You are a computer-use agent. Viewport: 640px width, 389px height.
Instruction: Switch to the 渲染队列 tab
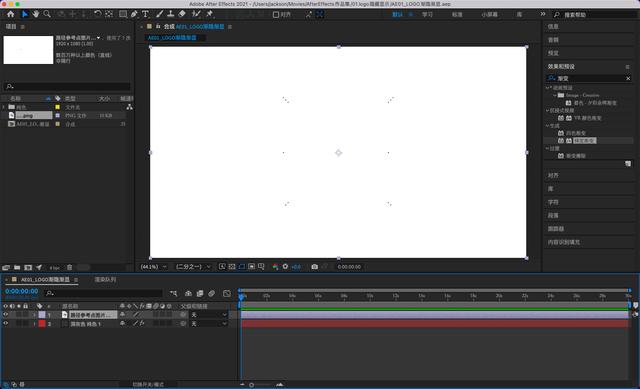(x=105, y=280)
